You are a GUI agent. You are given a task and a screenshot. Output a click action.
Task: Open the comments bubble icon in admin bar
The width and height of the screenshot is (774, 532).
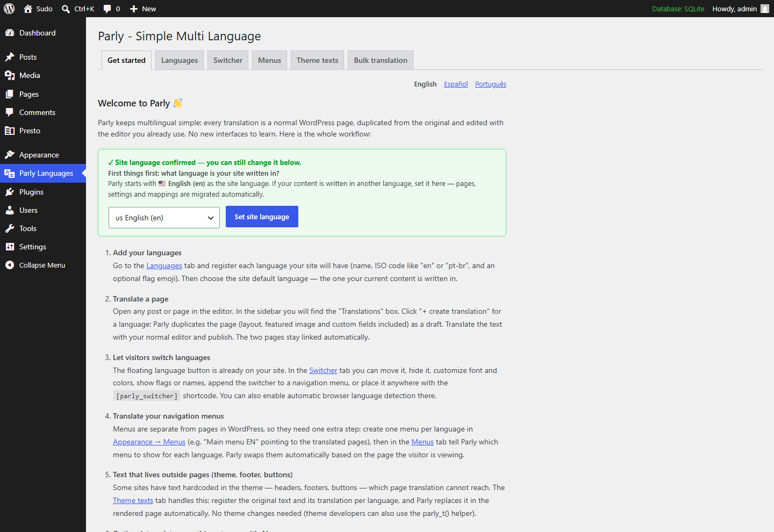107,9
